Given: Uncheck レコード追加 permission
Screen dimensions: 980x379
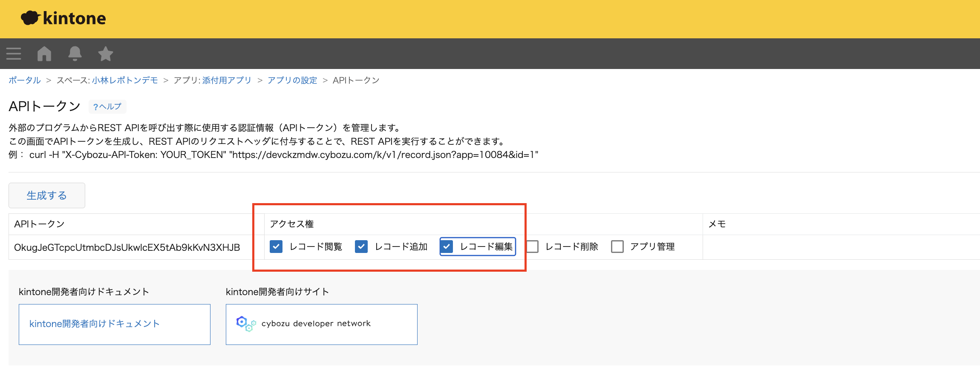Looking at the screenshot, I should 361,247.
